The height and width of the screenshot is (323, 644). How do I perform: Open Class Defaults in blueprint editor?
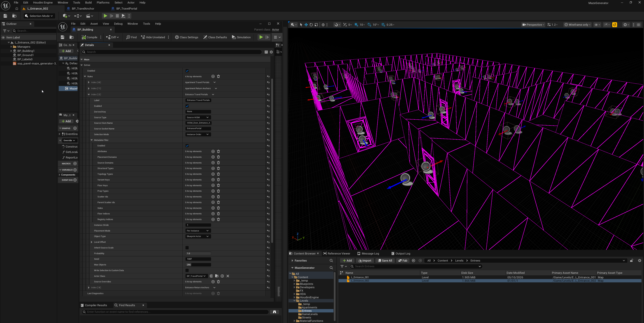pos(215,37)
